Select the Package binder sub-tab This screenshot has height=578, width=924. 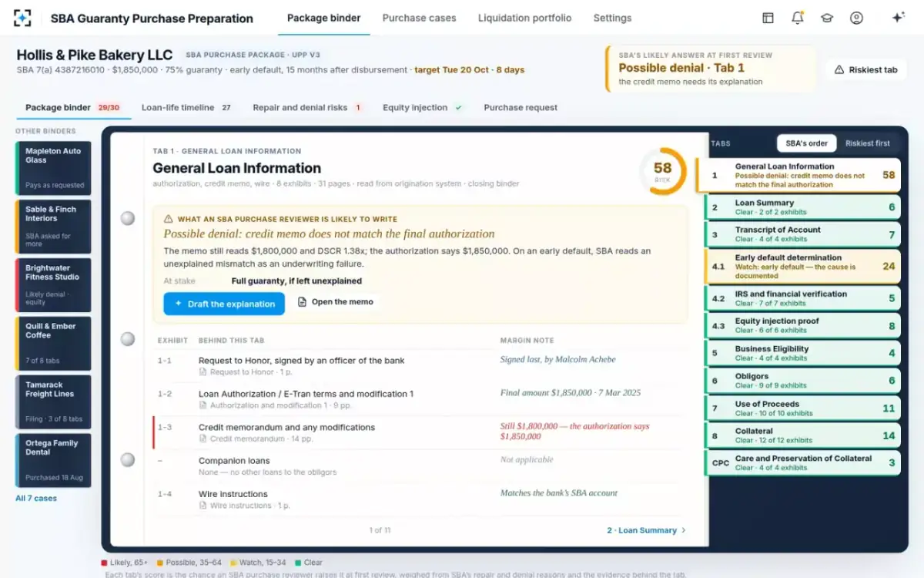[x=72, y=108]
